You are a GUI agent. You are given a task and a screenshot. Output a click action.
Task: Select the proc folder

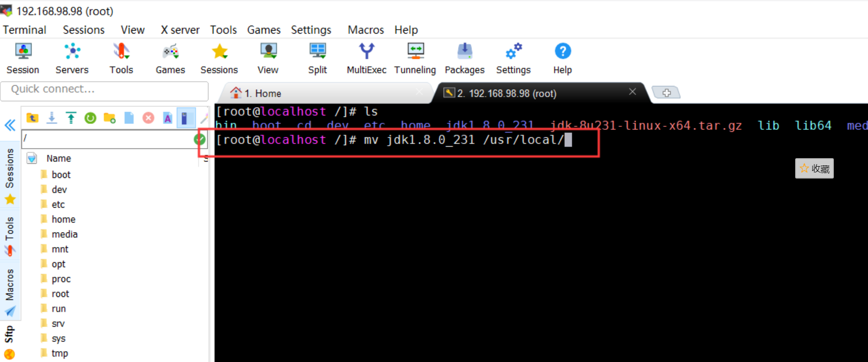point(61,279)
